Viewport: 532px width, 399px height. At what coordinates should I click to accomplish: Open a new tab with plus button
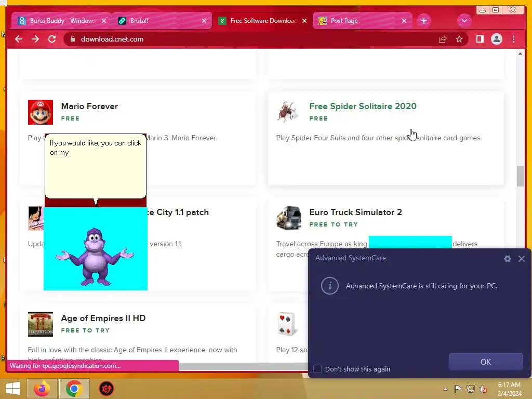click(x=424, y=21)
